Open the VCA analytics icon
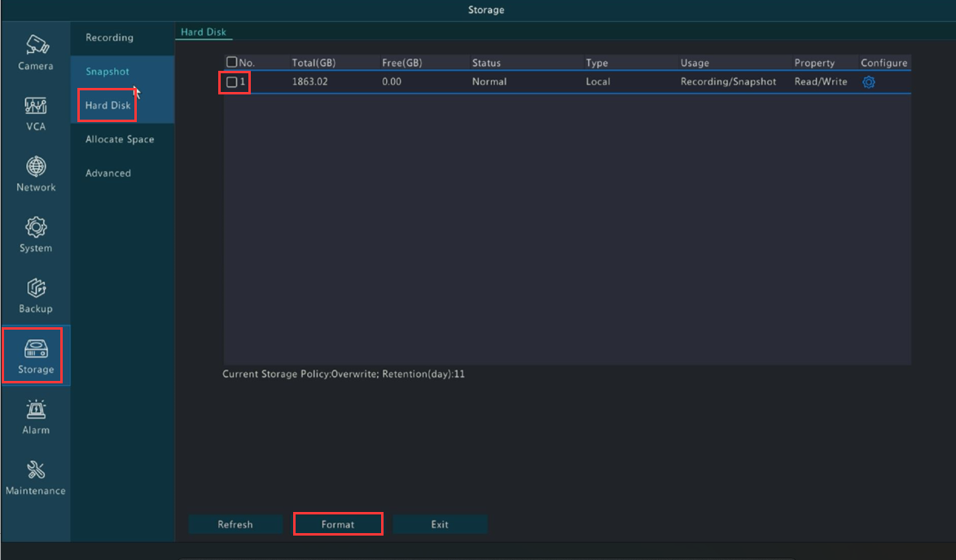Image resolution: width=956 pixels, height=560 pixels. (36, 106)
